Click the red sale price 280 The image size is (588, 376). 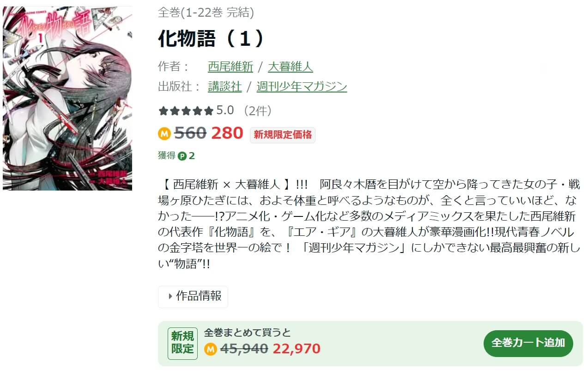pyautogui.click(x=227, y=133)
